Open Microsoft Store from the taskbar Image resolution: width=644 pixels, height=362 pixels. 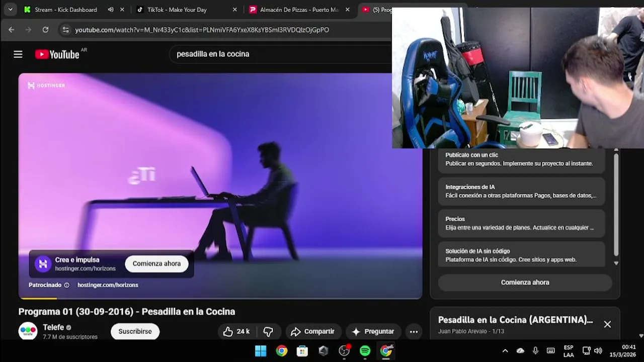302,351
